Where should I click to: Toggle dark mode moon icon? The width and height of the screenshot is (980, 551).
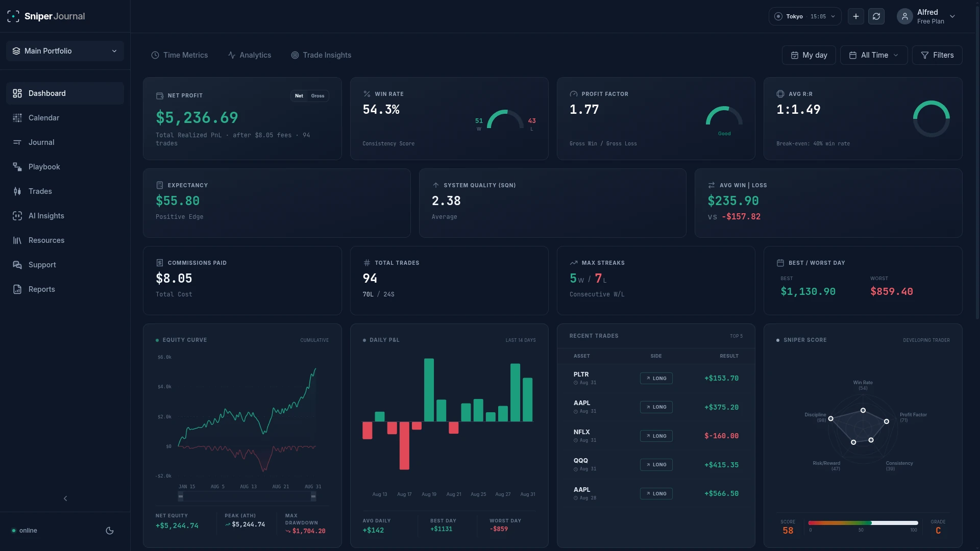pyautogui.click(x=110, y=531)
